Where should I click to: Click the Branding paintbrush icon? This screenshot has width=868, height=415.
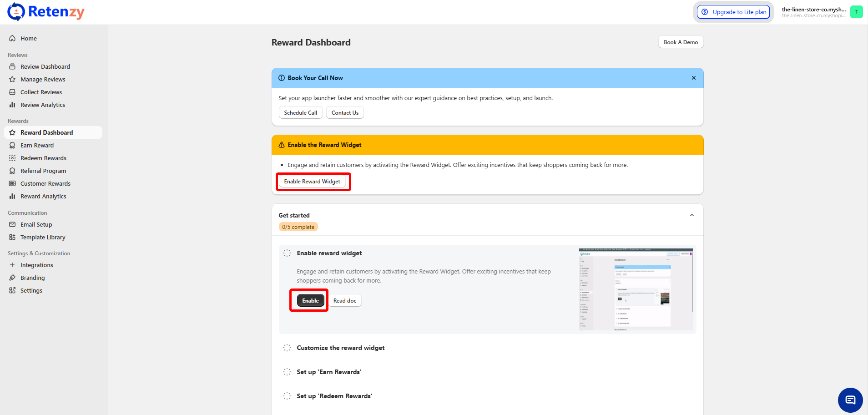12,278
